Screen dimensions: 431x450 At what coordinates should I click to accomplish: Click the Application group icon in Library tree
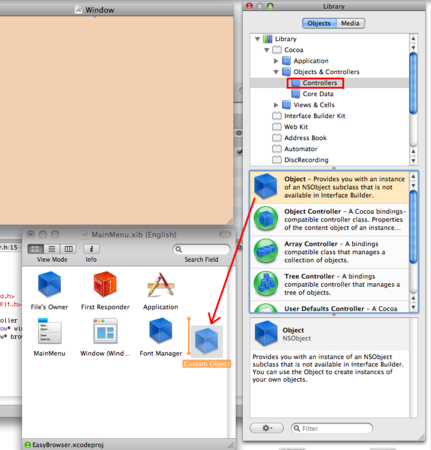click(x=286, y=61)
